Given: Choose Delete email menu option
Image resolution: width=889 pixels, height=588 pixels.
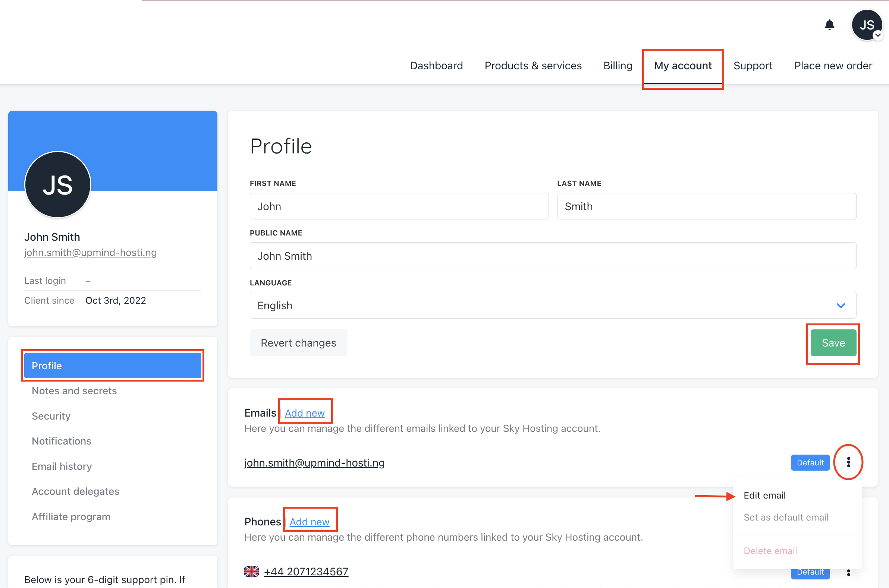Looking at the screenshot, I should pos(770,550).
